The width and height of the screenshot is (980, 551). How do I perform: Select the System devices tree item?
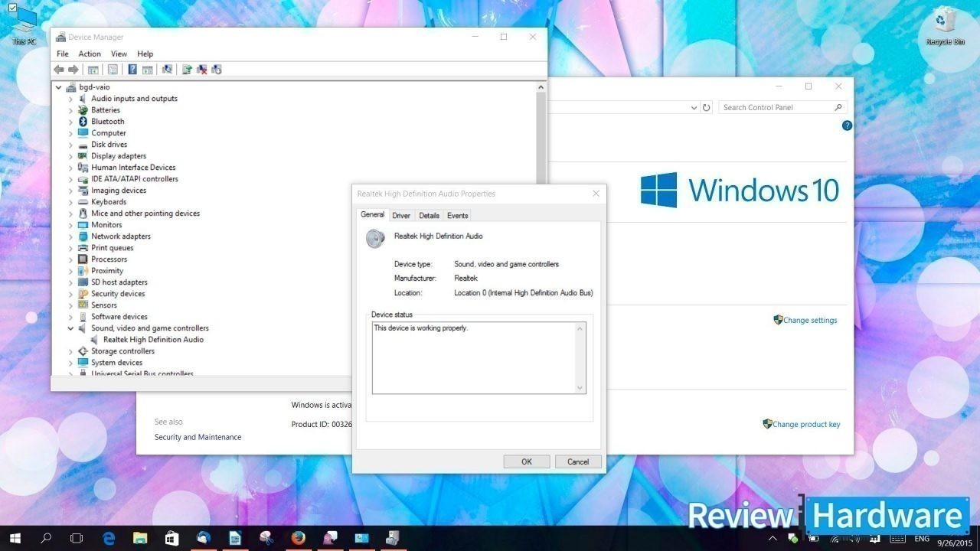click(116, 363)
